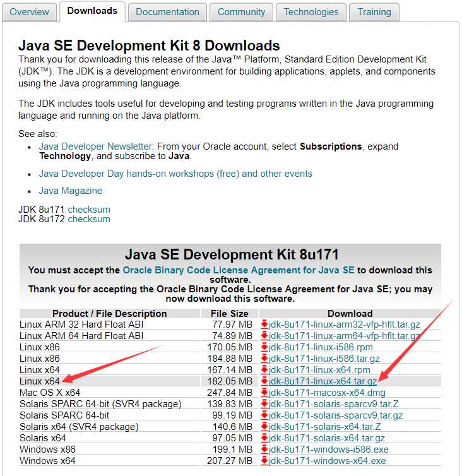Screen dimensions: 462x476
Task: Click the 'Windows x64' description cell
Action: coord(110,460)
